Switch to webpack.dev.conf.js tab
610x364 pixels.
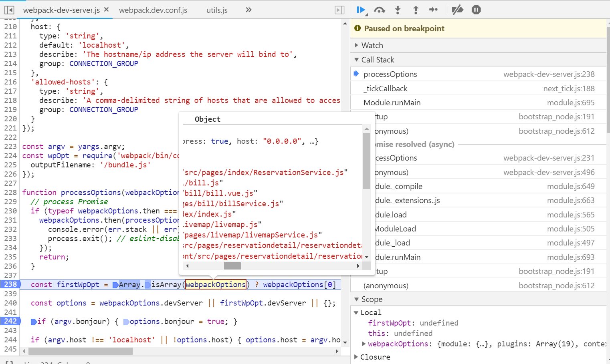[153, 10]
